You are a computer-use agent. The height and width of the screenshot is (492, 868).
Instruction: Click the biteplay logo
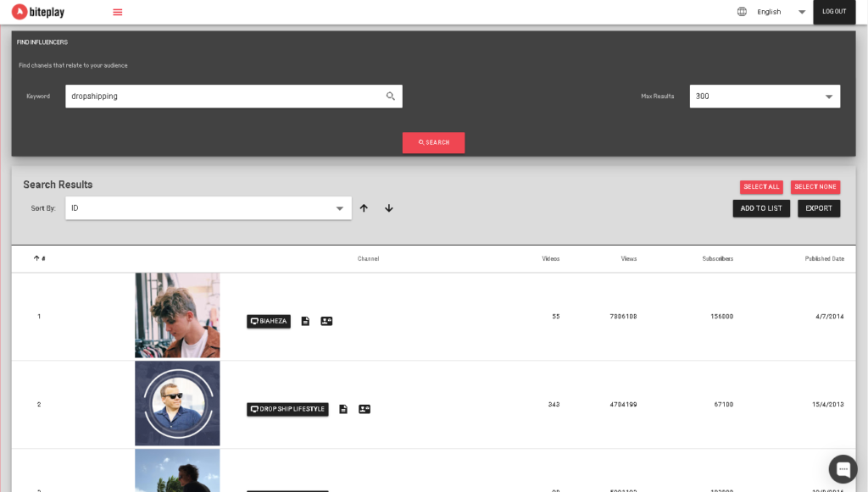38,12
